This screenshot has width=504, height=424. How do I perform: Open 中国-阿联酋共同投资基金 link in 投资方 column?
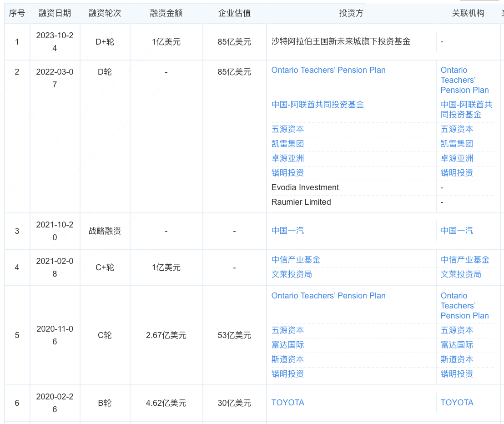point(318,105)
